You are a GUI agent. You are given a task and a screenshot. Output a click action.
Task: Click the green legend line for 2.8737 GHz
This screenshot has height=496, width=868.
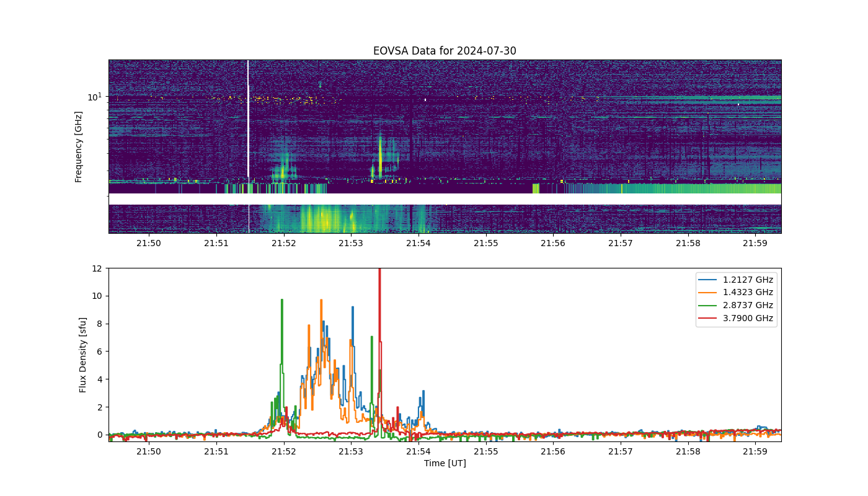[707, 305]
